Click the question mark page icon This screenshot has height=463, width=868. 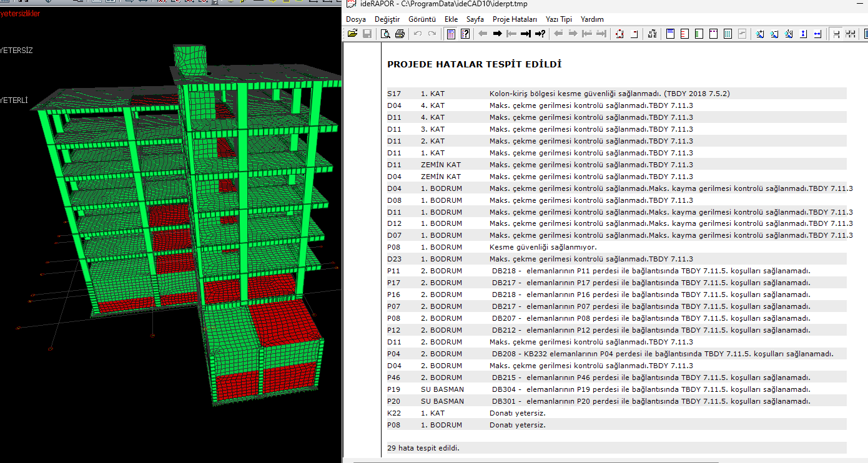tap(465, 34)
